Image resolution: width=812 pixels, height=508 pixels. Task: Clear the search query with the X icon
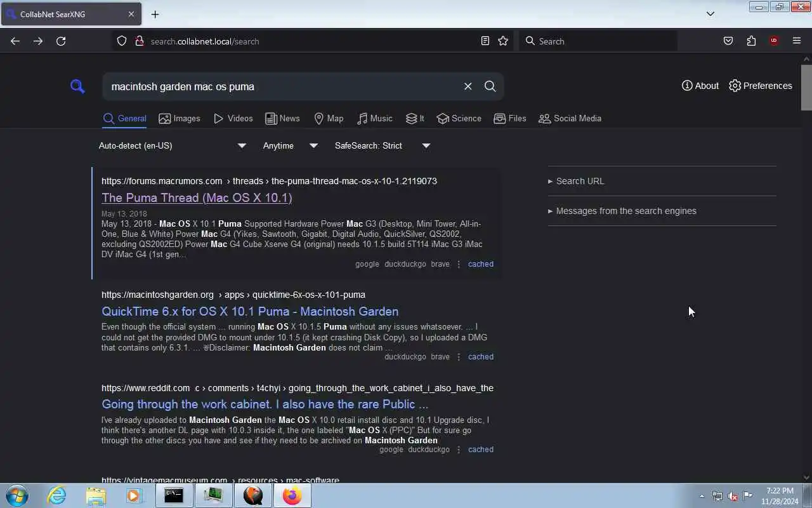pyautogui.click(x=468, y=86)
